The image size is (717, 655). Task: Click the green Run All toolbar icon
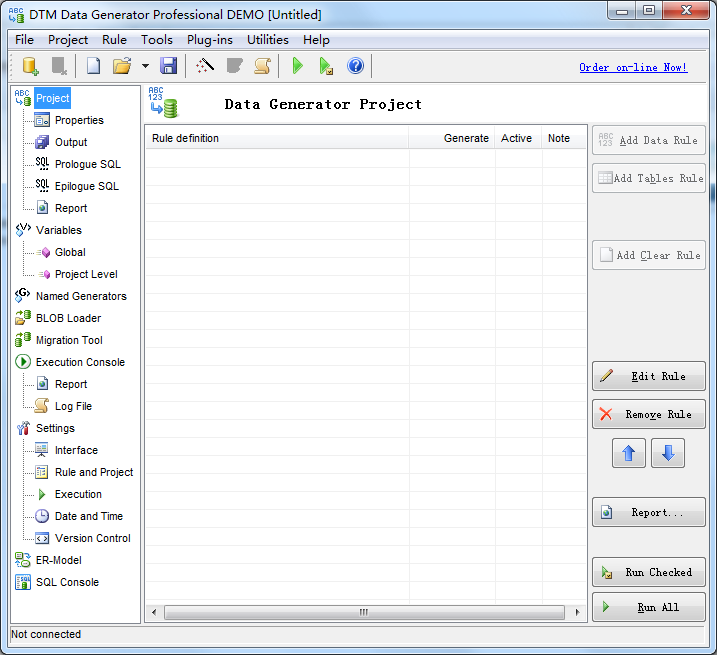point(297,66)
